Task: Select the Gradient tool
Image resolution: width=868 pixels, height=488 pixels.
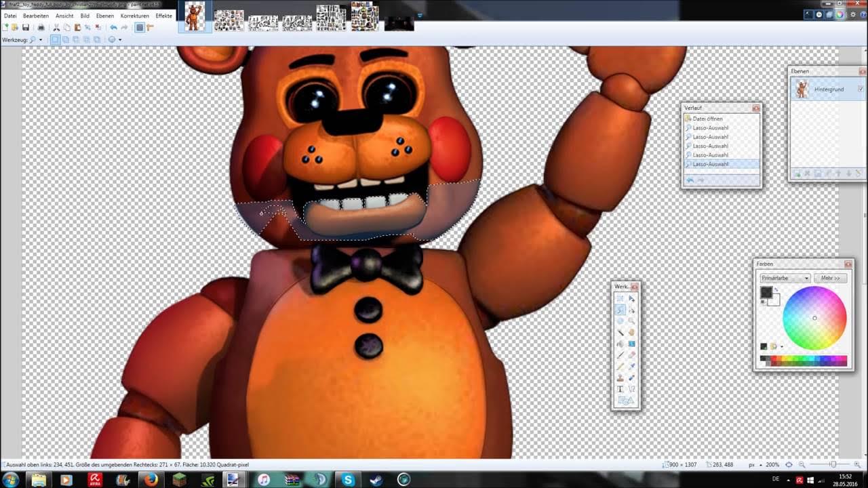Action: [x=631, y=344]
